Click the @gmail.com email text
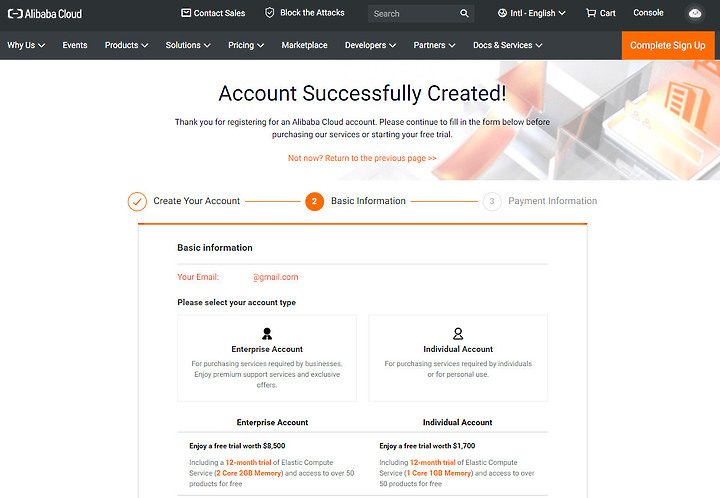Image resolution: width=720 pixels, height=498 pixels. (x=276, y=277)
